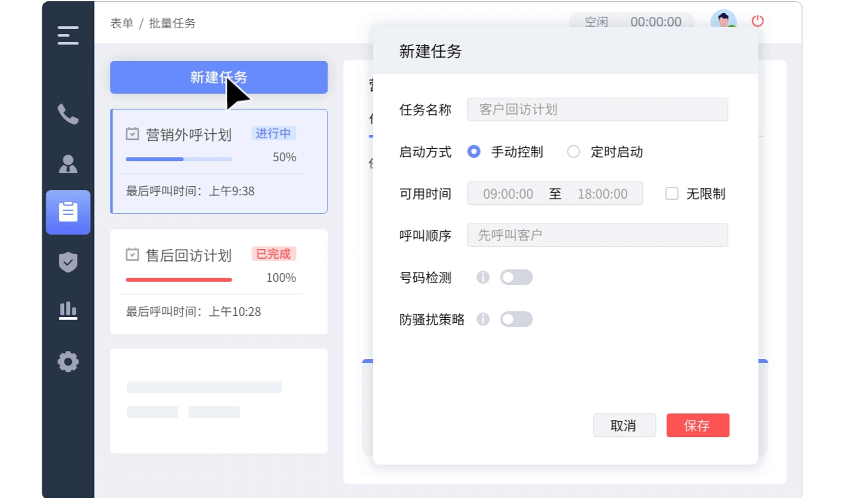Turn on the 防骚扰策略 toggle
This screenshot has height=504, width=845.
pyautogui.click(x=516, y=319)
